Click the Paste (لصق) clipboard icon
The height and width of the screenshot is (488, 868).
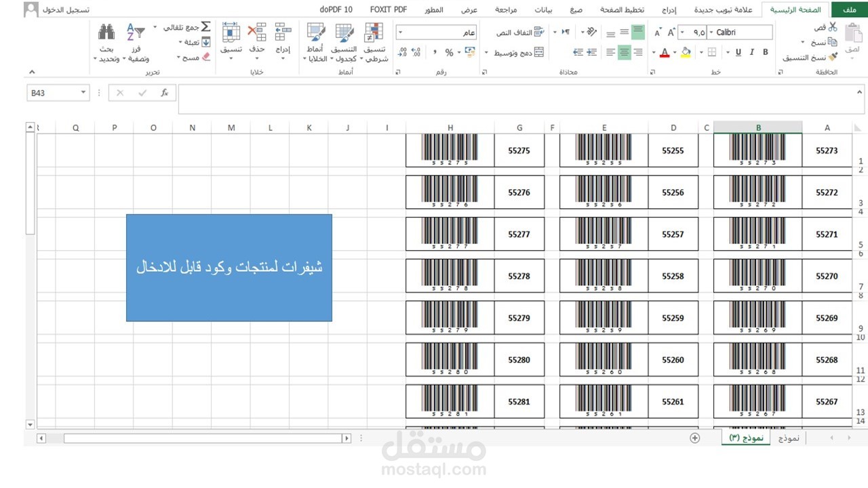coord(854,34)
